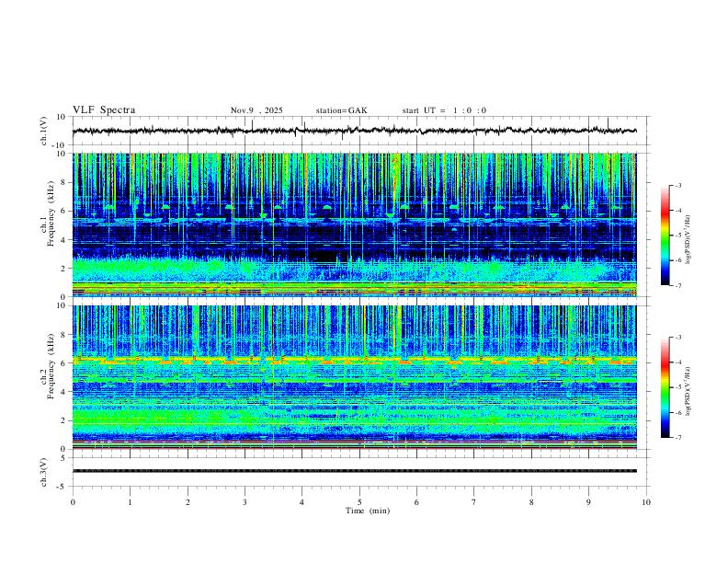Click the "5" tick on the ch.3(V) axis
The height and width of the screenshot is (563, 728).
[x=63, y=458]
